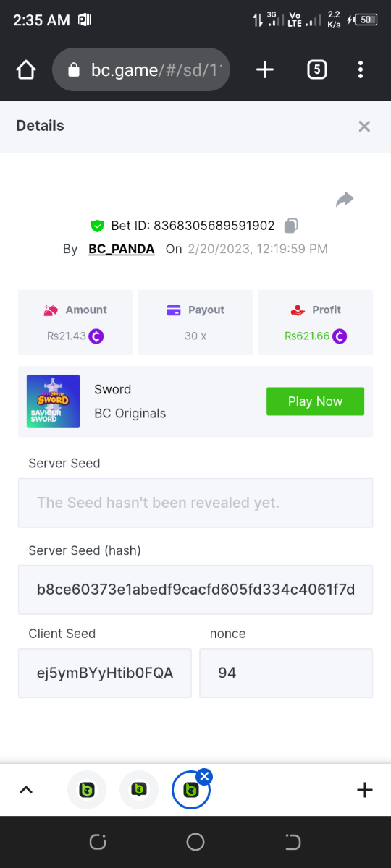Screen dimensions: 391x868
Task: Click the Play Now button
Action: [315, 401]
